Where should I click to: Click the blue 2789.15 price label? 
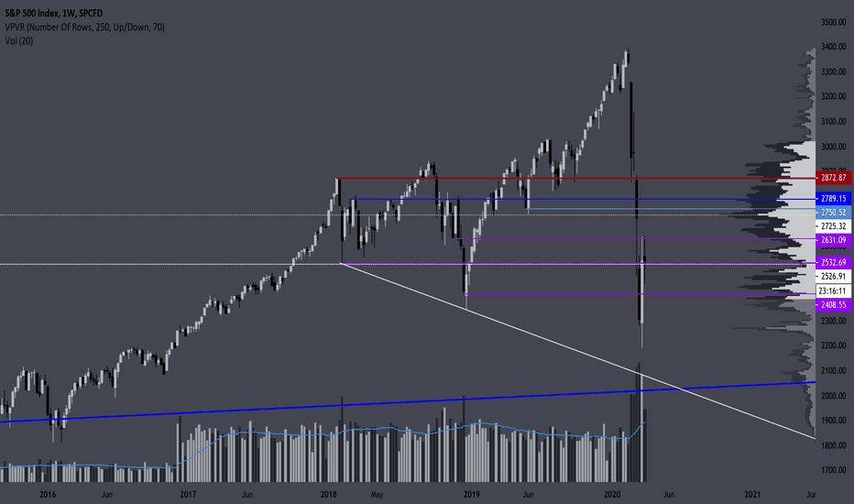pyautogui.click(x=833, y=198)
